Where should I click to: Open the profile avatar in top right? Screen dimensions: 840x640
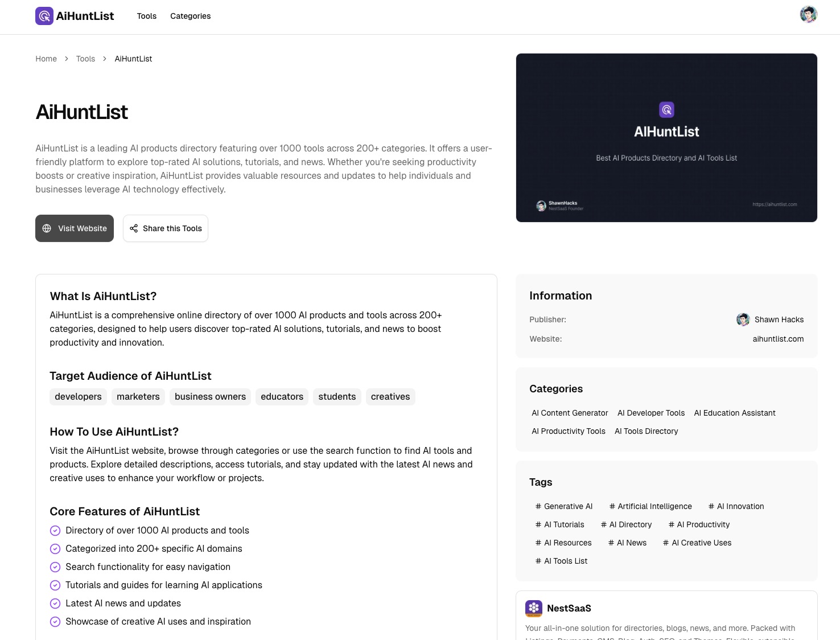[x=808, y=14]
